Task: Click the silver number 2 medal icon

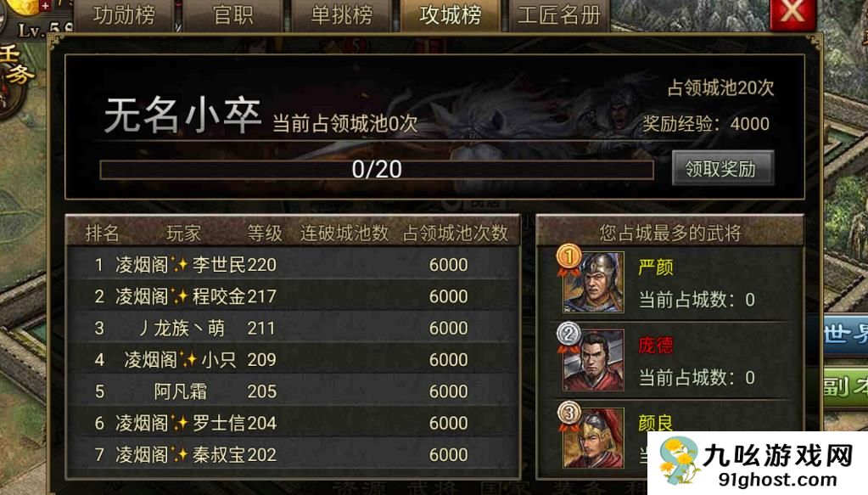Action: 568,335
